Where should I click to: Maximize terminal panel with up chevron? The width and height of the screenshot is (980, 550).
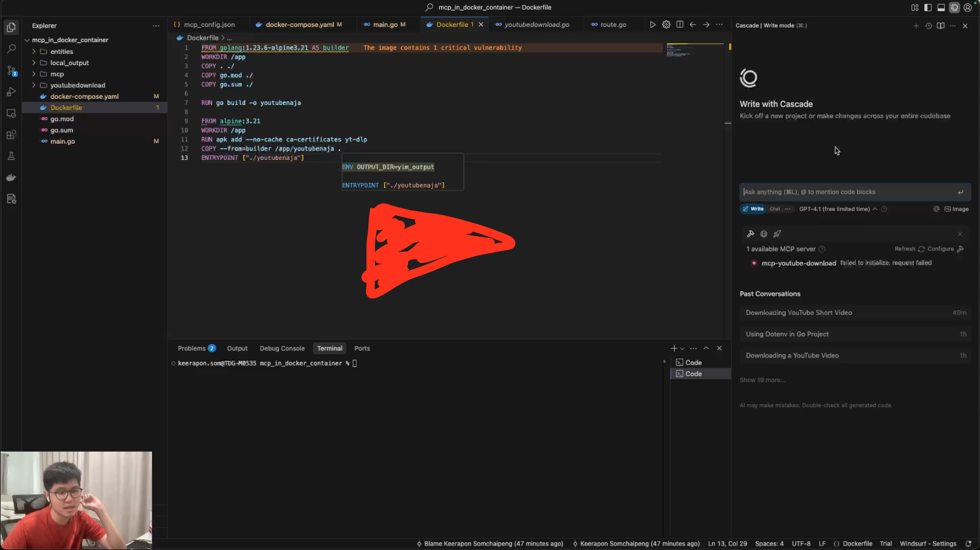(x=706, y=349)
